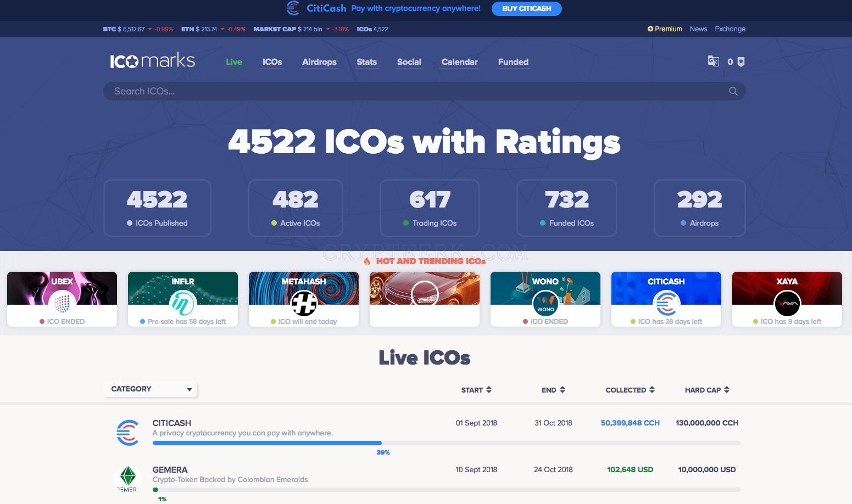The width and height of the screenshot is (852, 504).
Task: Click the MetaHash round logo icon
Action: [304, 303]
